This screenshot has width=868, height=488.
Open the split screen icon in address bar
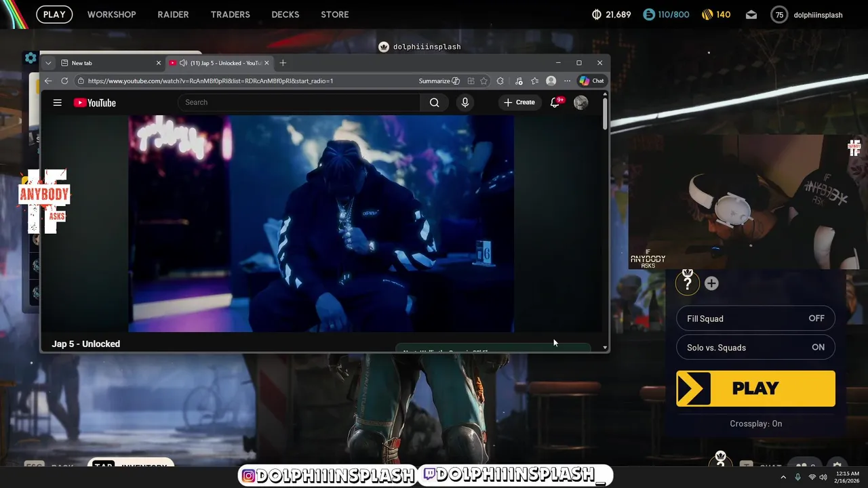471,81
